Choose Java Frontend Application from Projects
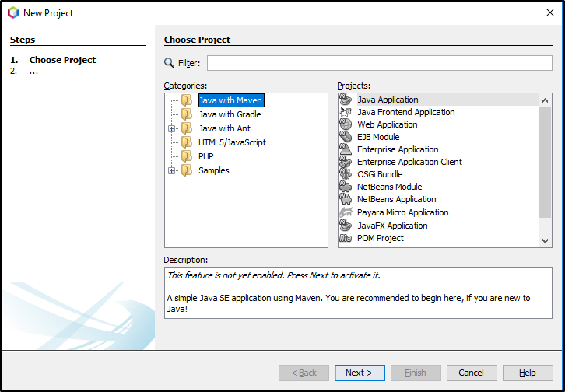The image size is (565, 392). click(406, 112)
